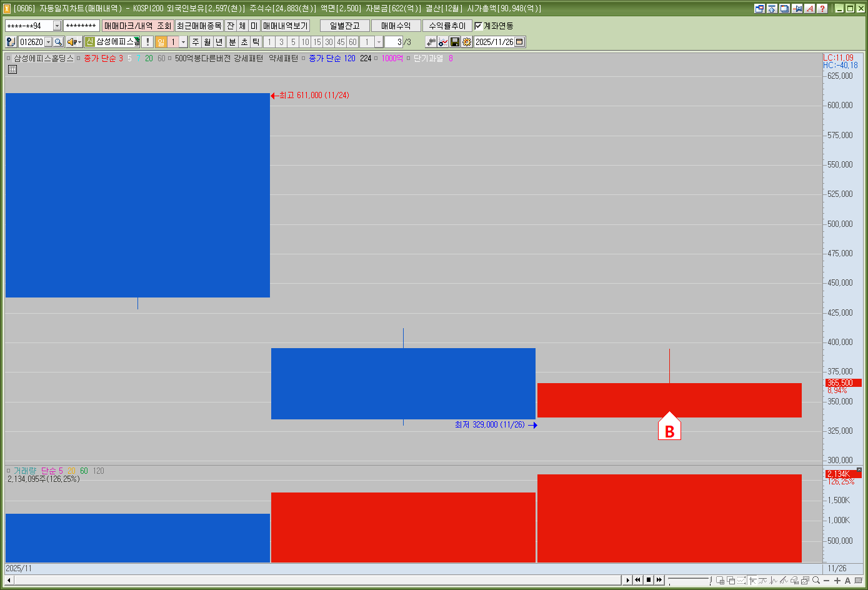
Task: Click the stop button on bottom bar
Action: 649,580
